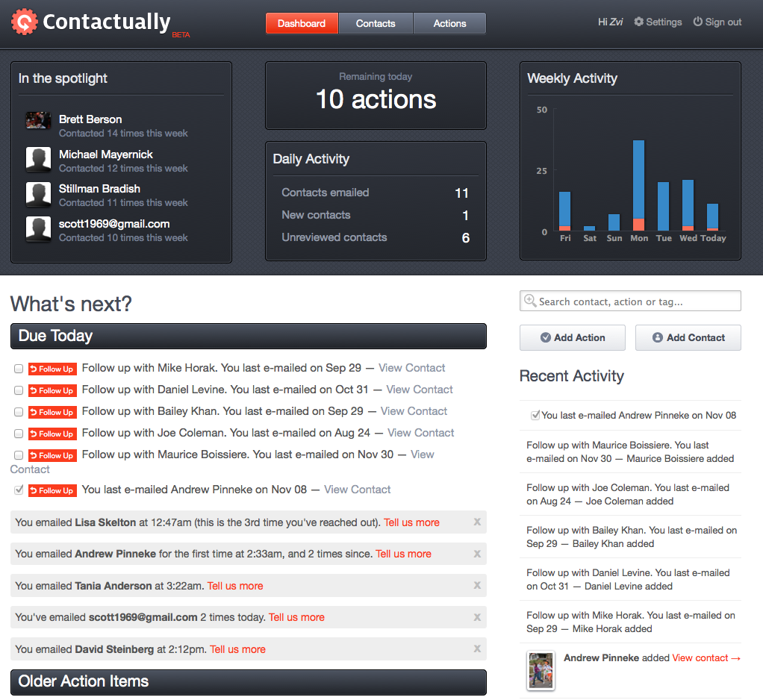View Contact for Mike Horak
Viewport: 763px width, 700px height.
[x=411, y=368]
